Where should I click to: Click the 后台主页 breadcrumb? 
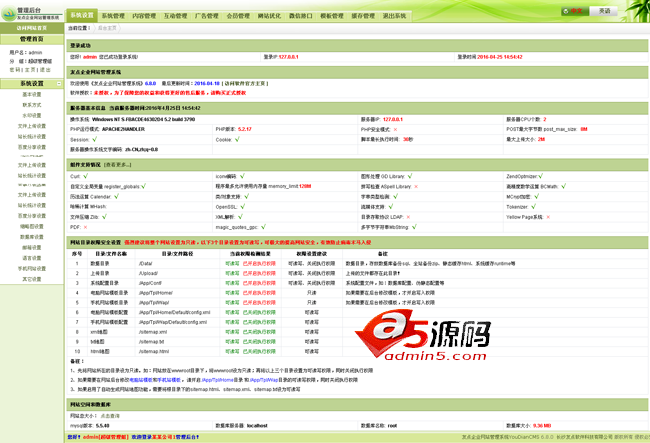(107, 28)
